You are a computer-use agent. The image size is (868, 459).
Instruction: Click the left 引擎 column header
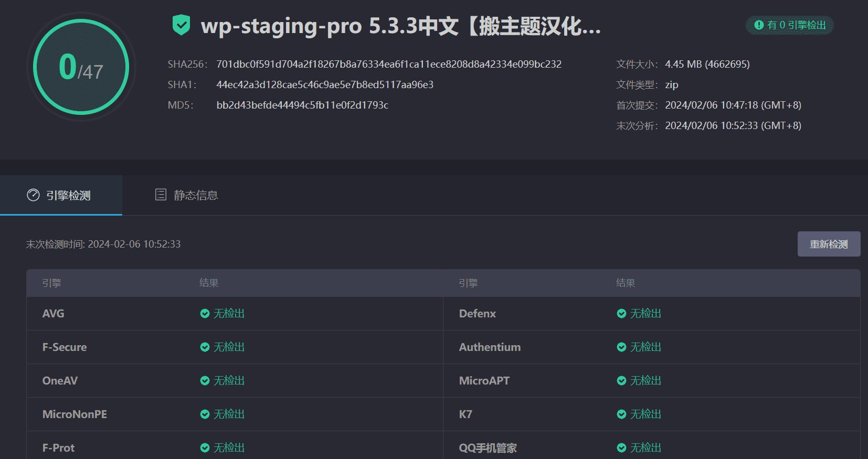[x=51, y=283]
